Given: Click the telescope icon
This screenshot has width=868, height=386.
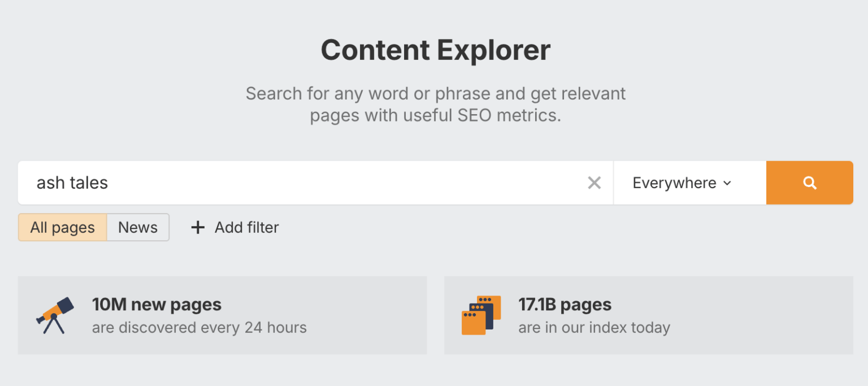Looking at the screenshot, I should pyautogui.click(x=55, y=315).
